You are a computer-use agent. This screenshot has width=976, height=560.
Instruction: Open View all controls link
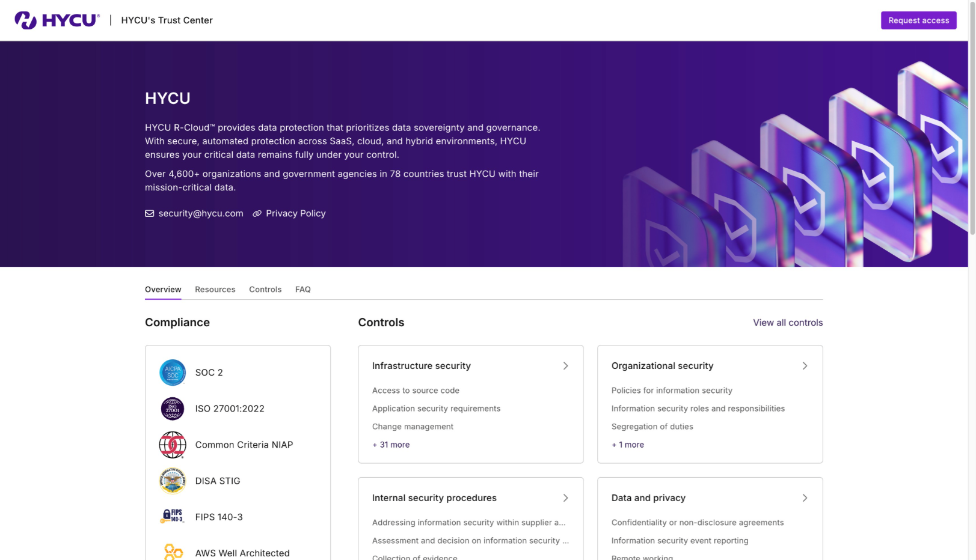(x=788, y=323)
